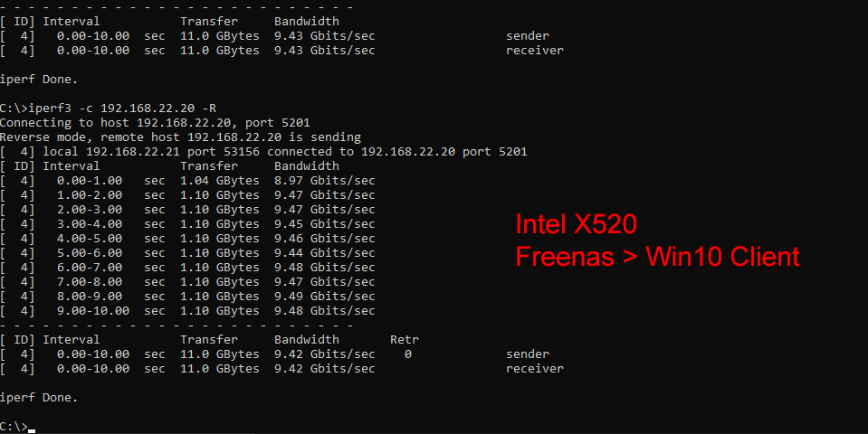
Task: Click the Reverse mode, remote host line
Action: coord(180,137)
